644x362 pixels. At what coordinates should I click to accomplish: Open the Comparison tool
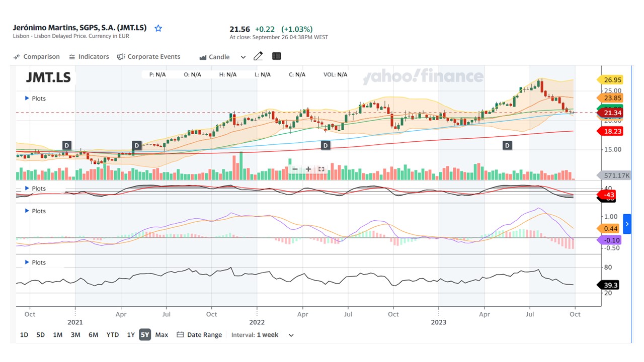tap(36, 57)
